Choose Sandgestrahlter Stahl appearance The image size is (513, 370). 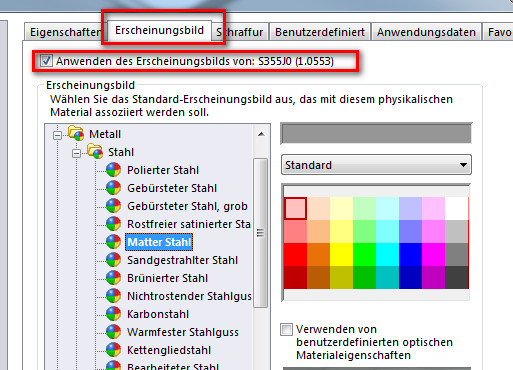click(x=182, y=260)
